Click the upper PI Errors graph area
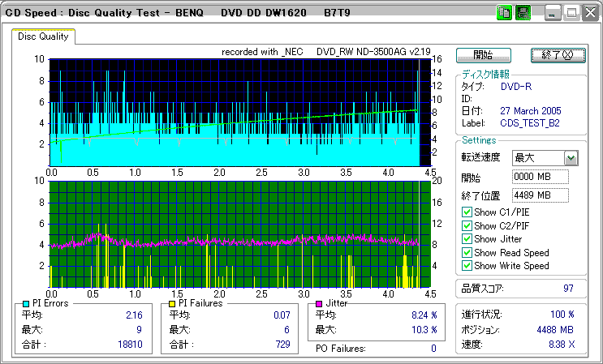Image resolution: width=603 pixels, height=364 pixels. click(234, 112)
